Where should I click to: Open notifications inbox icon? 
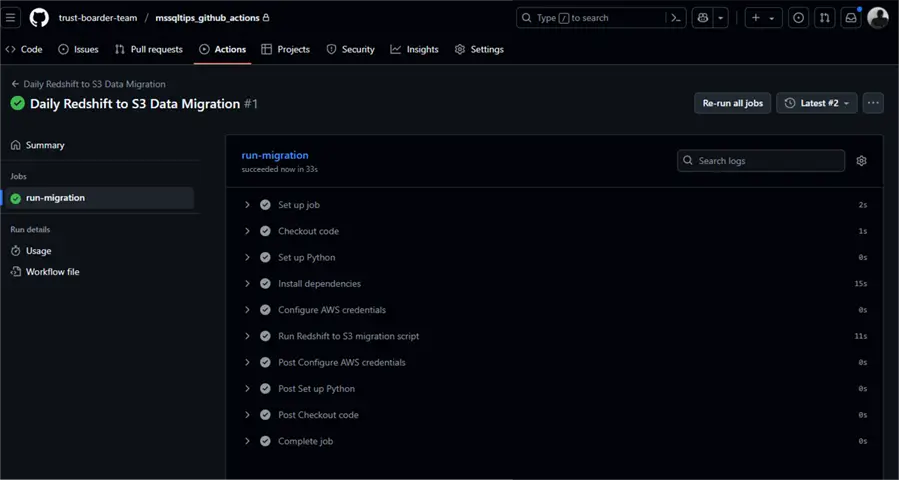click(851, 18)
